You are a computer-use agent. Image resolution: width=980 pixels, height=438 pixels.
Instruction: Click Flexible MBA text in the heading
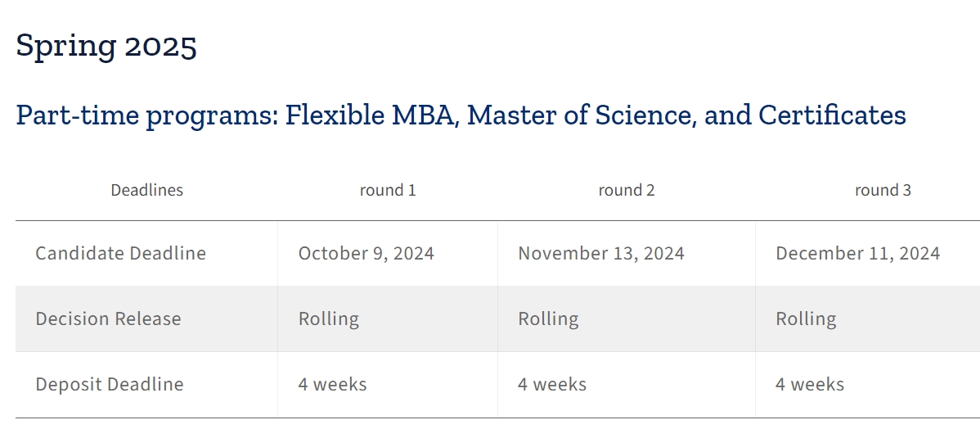pos(370,115)
